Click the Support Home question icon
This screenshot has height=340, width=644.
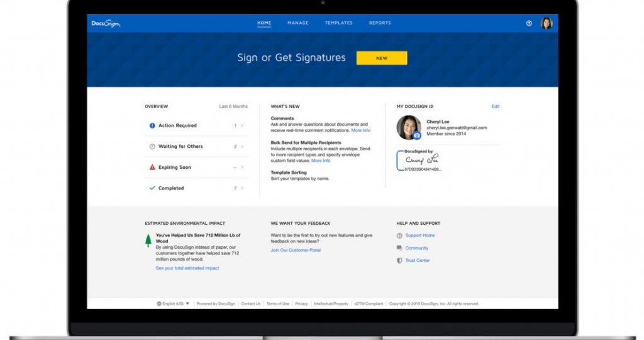399,235
